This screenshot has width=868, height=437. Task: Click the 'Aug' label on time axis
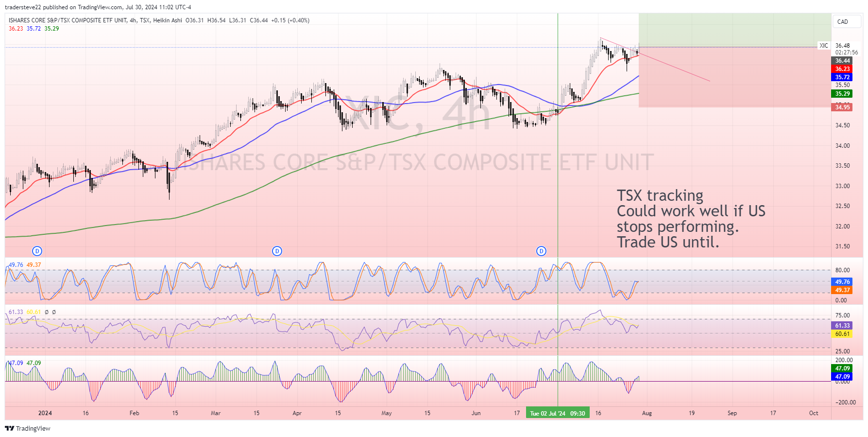click(647, 413)
